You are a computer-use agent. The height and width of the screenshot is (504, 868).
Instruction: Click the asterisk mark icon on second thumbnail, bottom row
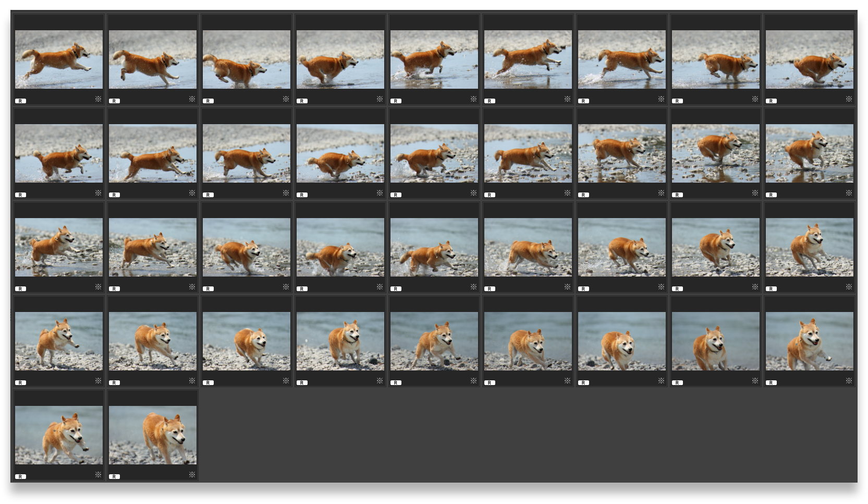point(192,474)
